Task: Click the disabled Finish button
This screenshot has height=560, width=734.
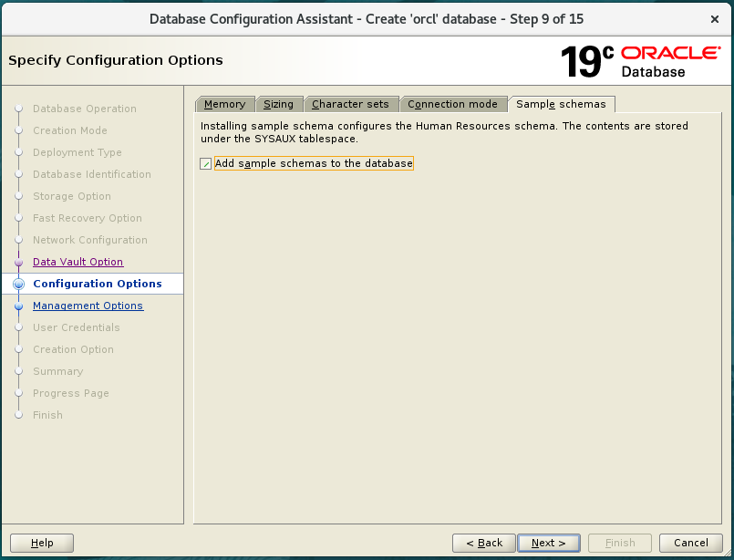Action: coord(620,543)
